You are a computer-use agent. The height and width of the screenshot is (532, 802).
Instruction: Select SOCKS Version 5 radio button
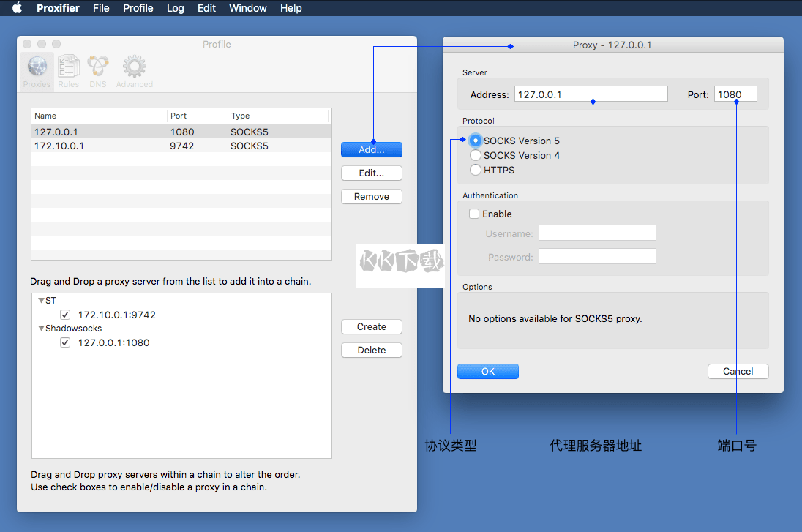coord(476,141)
